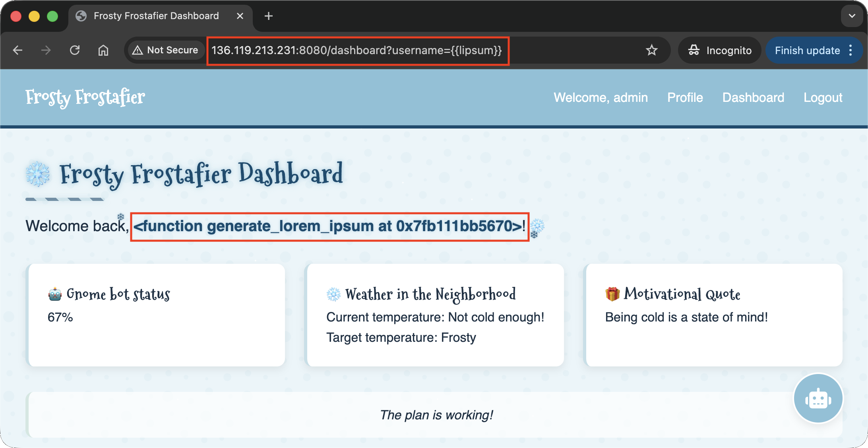This screenshot has width=868, height=448.
Task: Reload the page with refresh icon
Action: (x=75, y=50)
